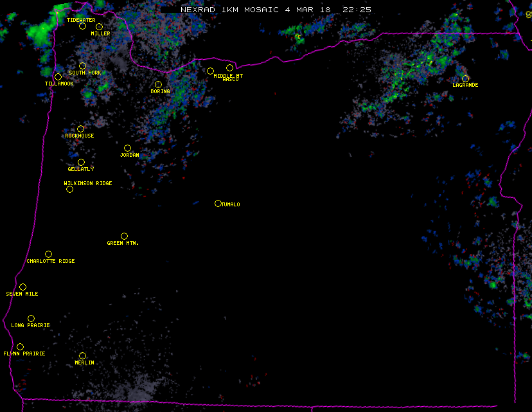Click the Tidewater station circle marker
The height and width of the screenshot is (412, 532).
82,26
